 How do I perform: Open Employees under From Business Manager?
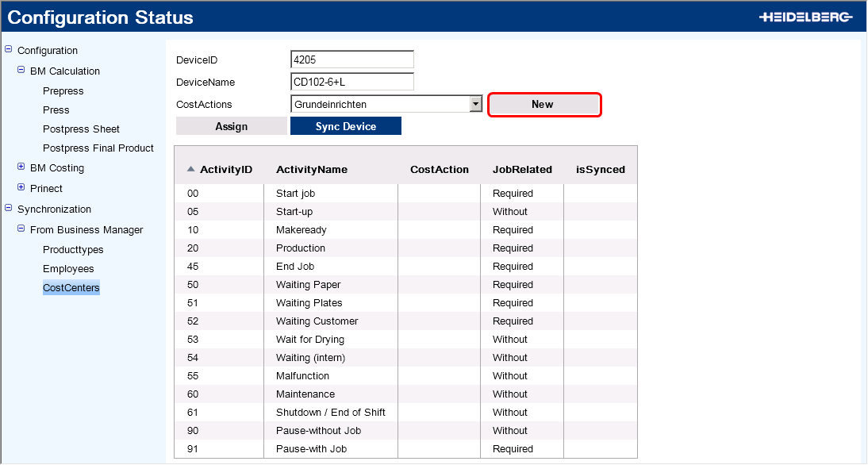click(x=68, y=269)
